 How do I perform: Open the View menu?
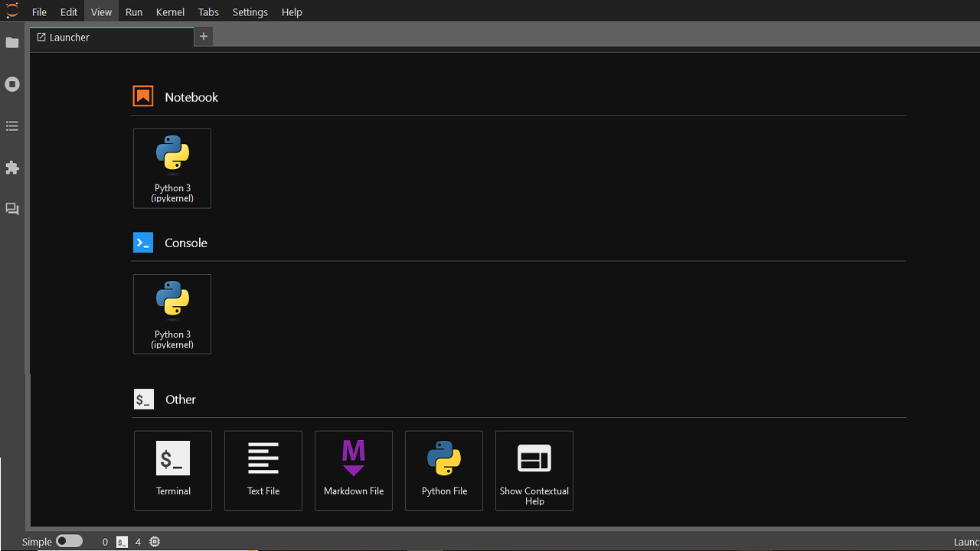(x=101, y=12)
